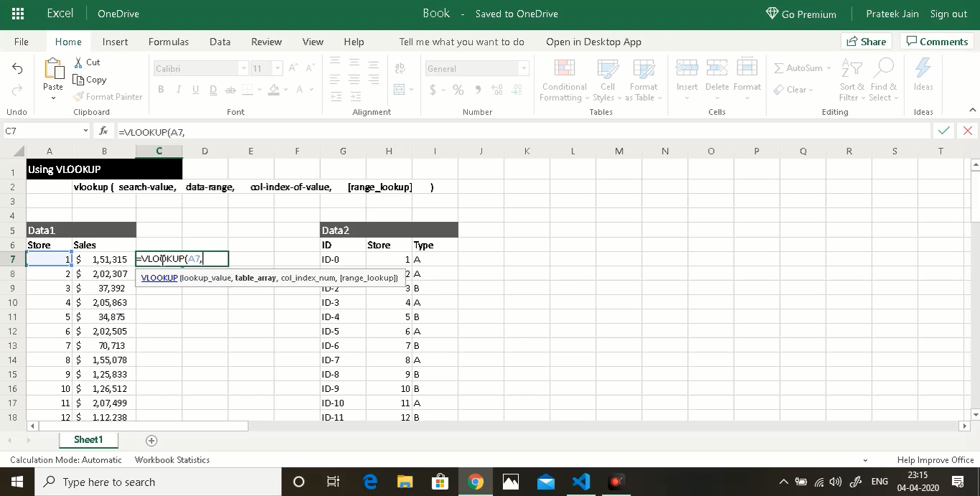Open the app launcher waffle icon
The height and width of the screenshot is (496, 980).
[x=18, y=14]
